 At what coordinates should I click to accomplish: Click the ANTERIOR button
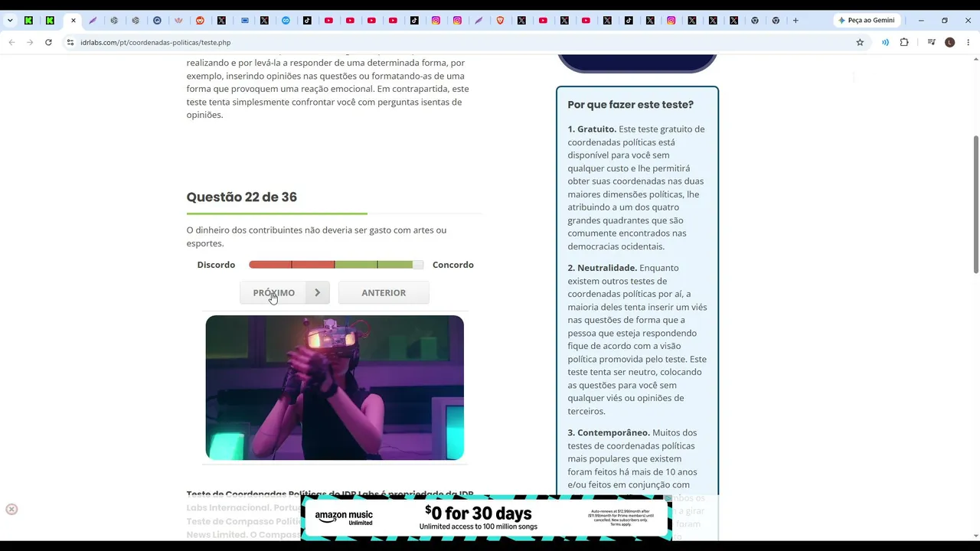[x=384, y=292]
